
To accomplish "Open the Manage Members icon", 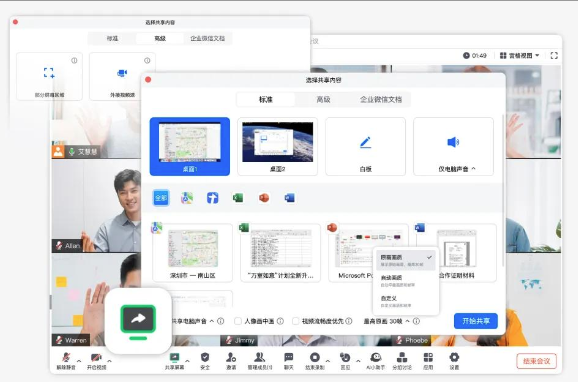I will [x=260, y=357].
